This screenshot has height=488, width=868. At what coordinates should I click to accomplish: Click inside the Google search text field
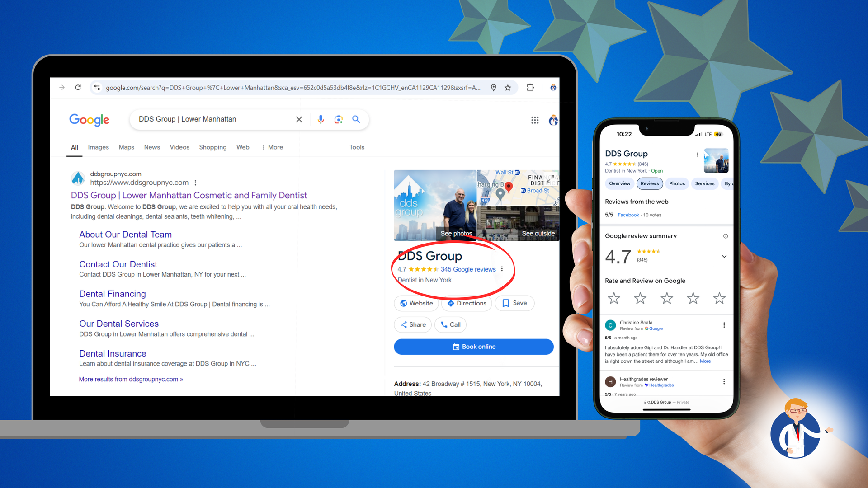pyautogui.click(x=212, y=119)
